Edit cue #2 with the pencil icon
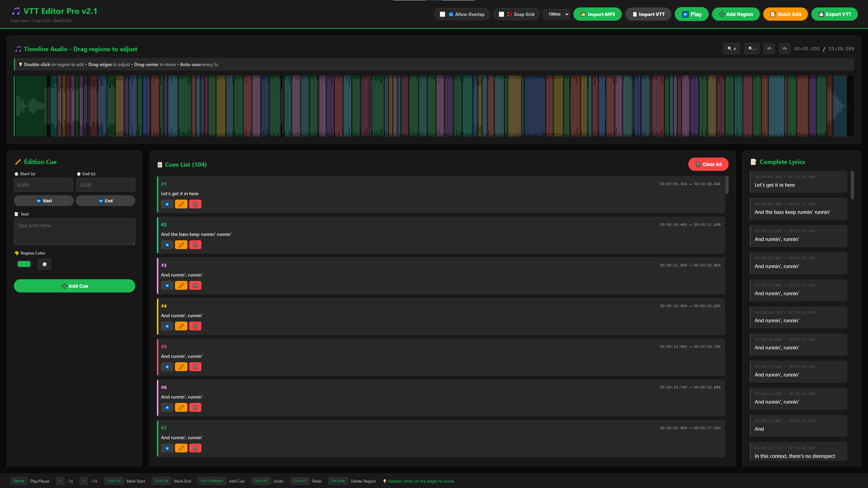This screenshot has height=488, width=868. [181, 245]
